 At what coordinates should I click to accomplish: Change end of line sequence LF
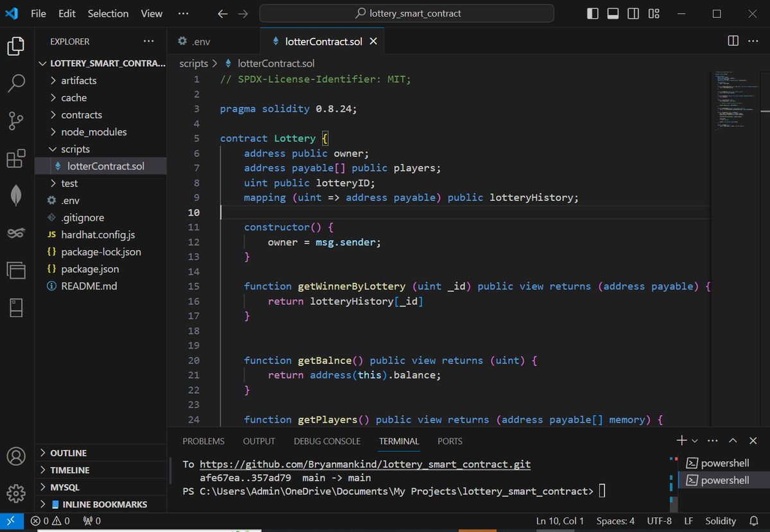[689, 521]
